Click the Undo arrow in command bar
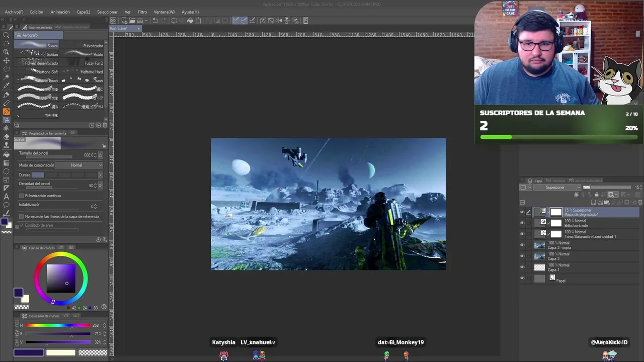The width and height of the screenshot is (644, 362). coord(155,21)
